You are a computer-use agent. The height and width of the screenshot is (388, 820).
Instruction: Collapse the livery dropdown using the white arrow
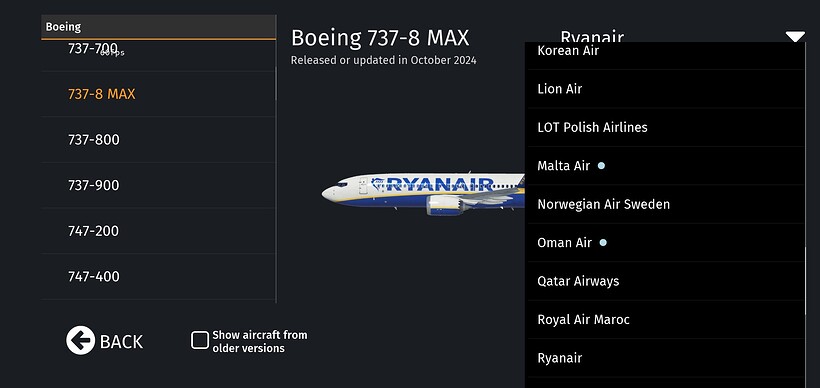click(x=795, y=37)
